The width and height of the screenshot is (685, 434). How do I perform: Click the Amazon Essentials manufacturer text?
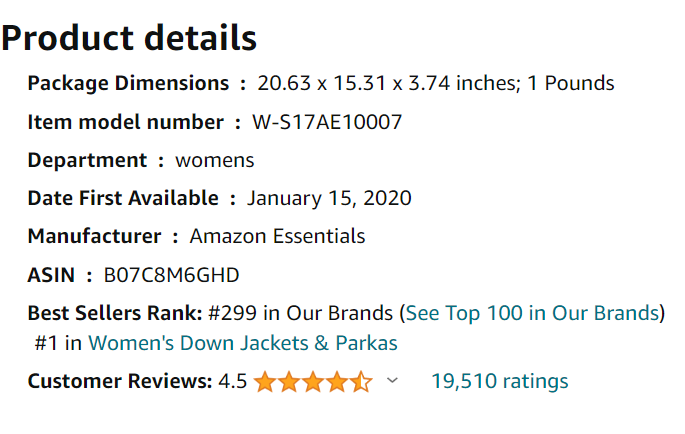(x=277, y=236)
